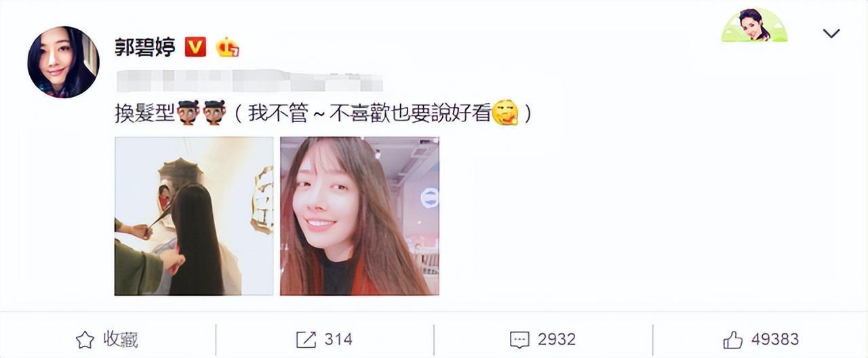The height and width of the screenshot is (358, 868).
Task: Expand the post options chevron at top right
Action: click(x=831, y=33)
